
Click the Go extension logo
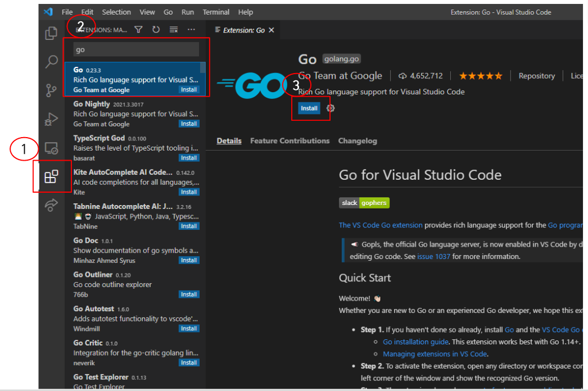pos(252,85)
